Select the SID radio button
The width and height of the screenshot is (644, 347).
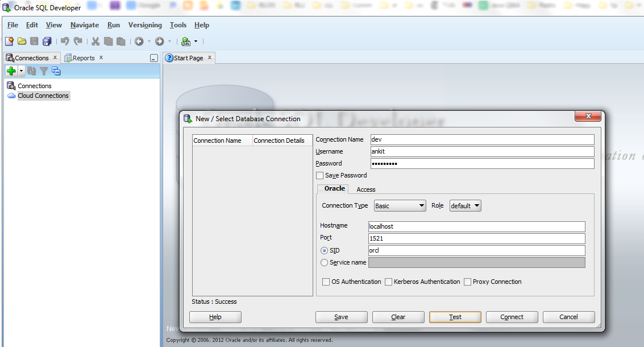324,250
